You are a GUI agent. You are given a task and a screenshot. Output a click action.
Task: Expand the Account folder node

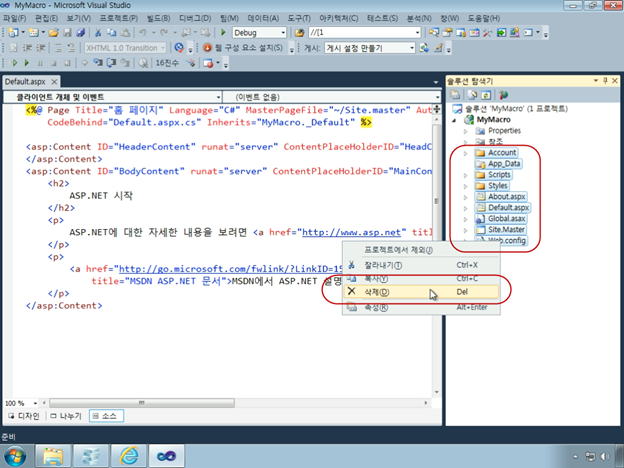click(465, 153)
